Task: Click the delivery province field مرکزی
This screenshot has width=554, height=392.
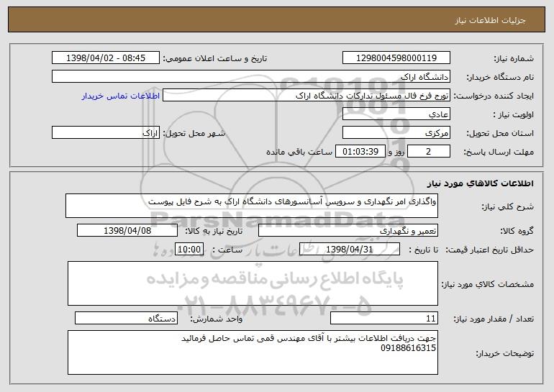Action: 396,133
